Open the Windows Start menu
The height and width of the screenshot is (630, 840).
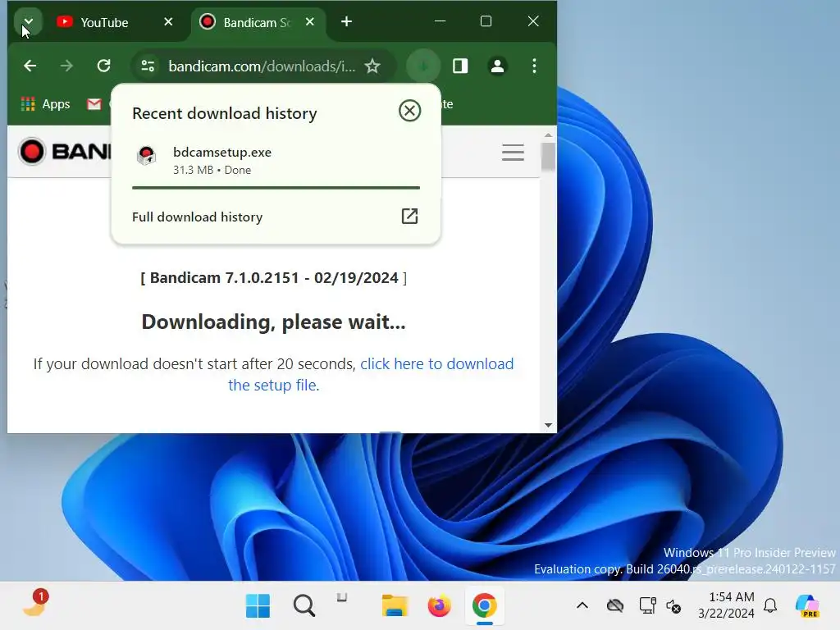click(258, 606)
